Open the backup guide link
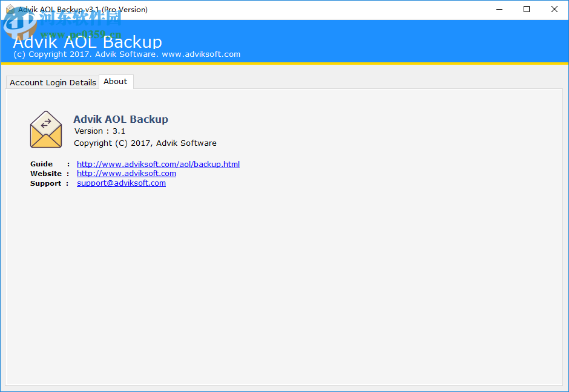569x392 pixels. [158, 164]
